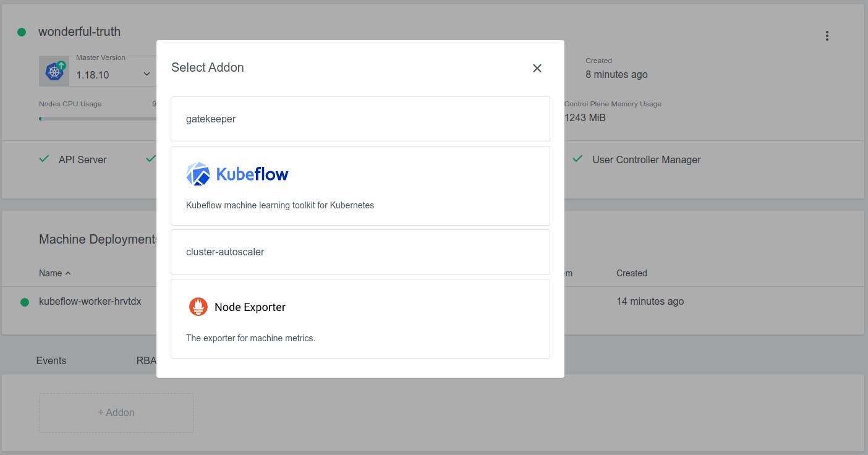868x455 pixels.
Task: Select the Kubeflow machine learning toolkit addon
Action: (360, 185)
